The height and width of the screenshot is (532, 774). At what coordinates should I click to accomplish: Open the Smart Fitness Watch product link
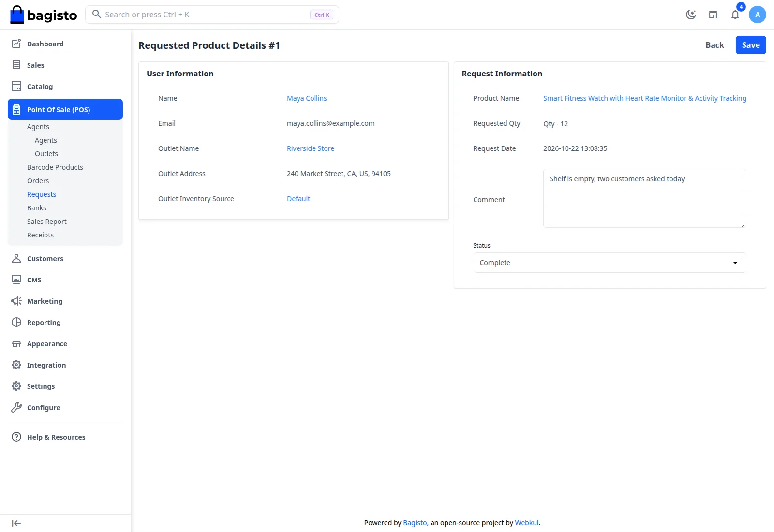coord(645,98)
